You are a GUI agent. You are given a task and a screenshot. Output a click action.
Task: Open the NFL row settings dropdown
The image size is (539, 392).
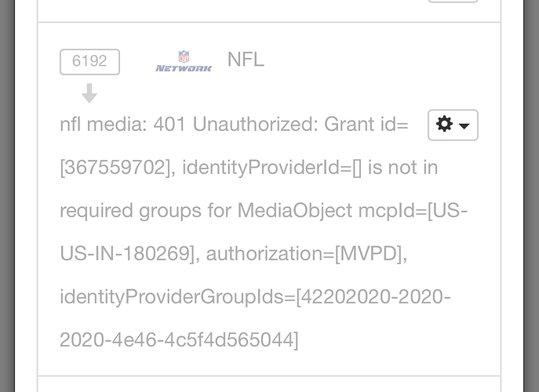(453, 125)
